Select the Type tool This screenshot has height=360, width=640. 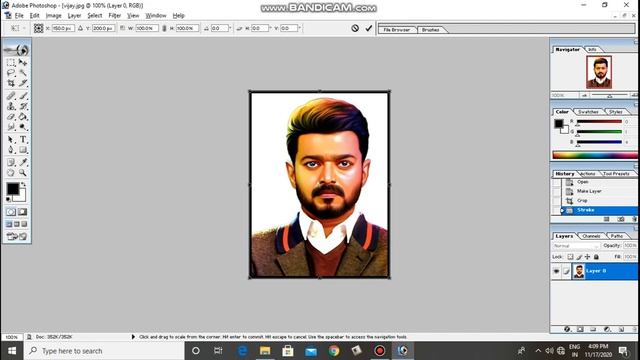[23, 140]
